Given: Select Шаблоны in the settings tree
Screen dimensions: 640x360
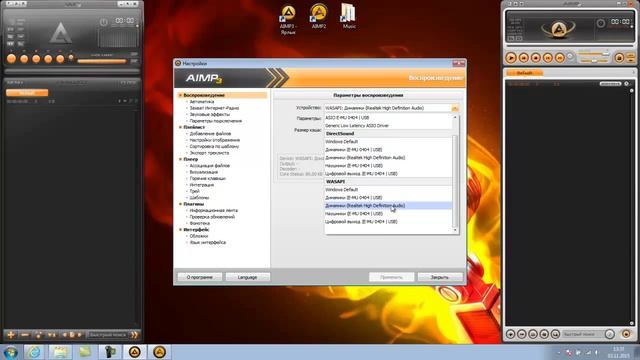Looking at the screenshot, I should point(199,198).
